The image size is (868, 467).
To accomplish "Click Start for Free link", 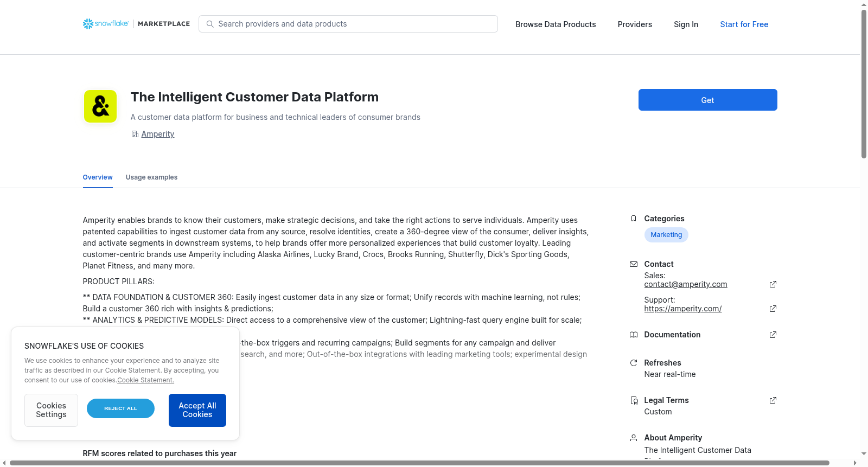I will [x=744, y=24].
